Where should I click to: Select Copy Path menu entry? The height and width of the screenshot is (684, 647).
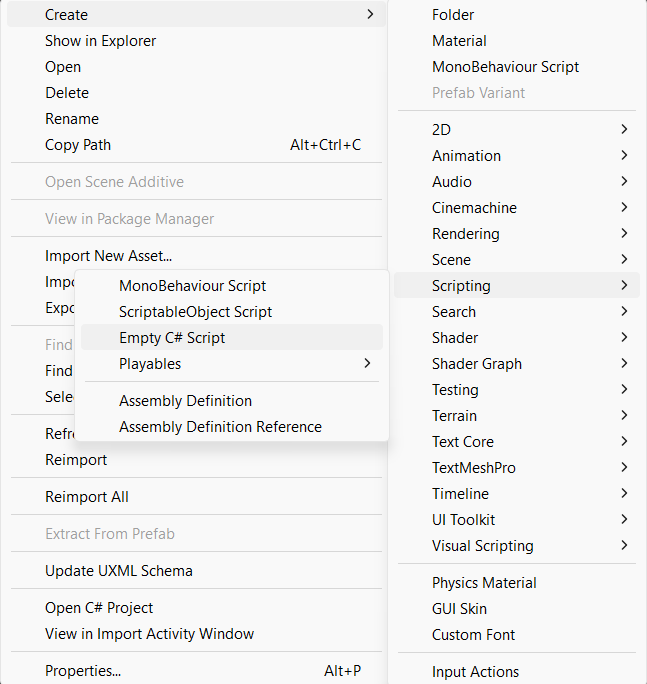(196, 145)
